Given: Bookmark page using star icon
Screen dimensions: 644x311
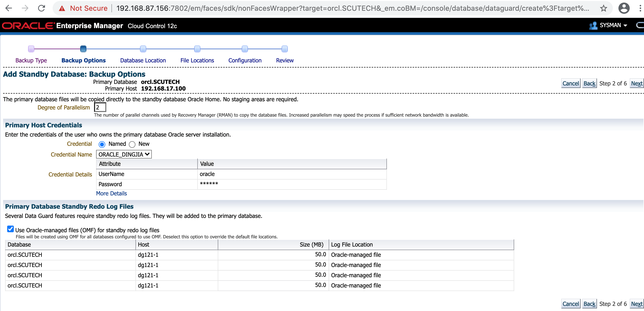Looking at the screenshot, I should click(603, 8).
